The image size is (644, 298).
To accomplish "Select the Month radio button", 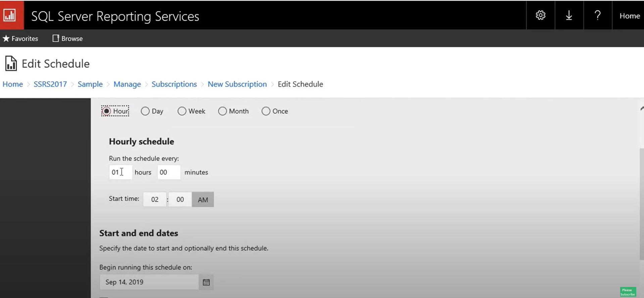I will 222,111.
